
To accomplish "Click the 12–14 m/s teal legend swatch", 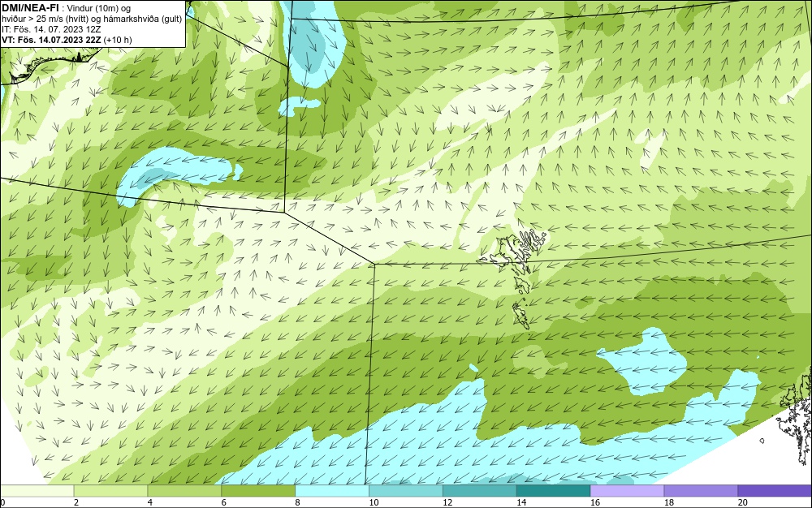I will tap(480, 491).
